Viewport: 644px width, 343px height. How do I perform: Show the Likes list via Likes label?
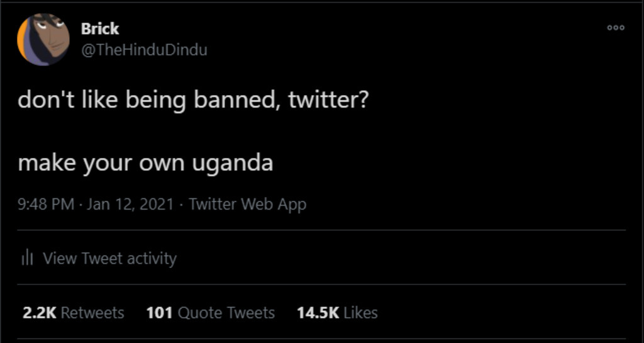pyautogui.click(x=361, y=313)
